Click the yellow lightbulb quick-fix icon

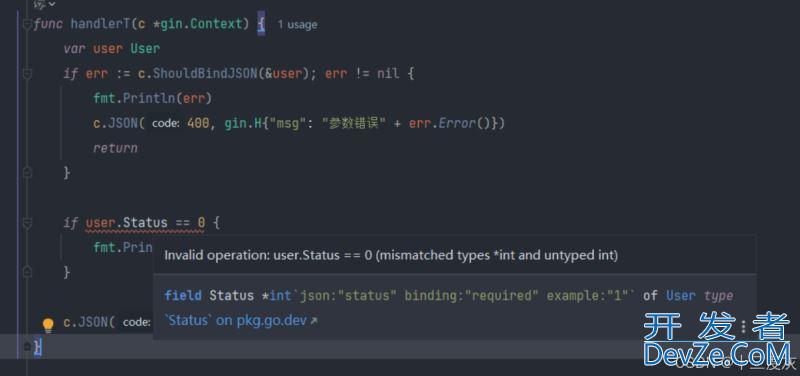(x=48, y=324)
